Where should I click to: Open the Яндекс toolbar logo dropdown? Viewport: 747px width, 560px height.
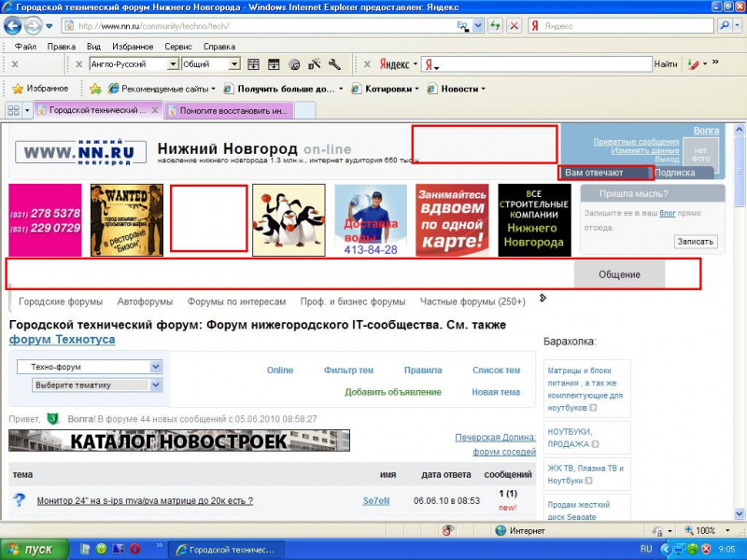coord(399,64)
